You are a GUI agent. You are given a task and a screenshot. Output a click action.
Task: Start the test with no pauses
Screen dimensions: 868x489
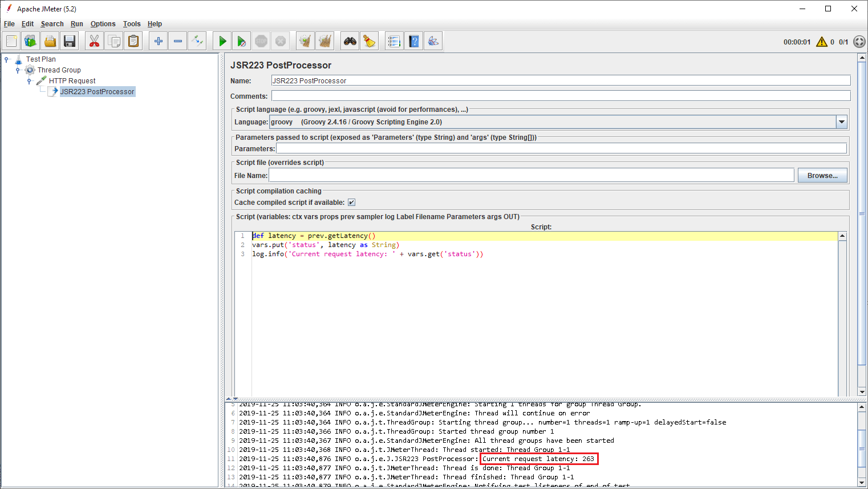pyautogui.click(x=242, y=41)
